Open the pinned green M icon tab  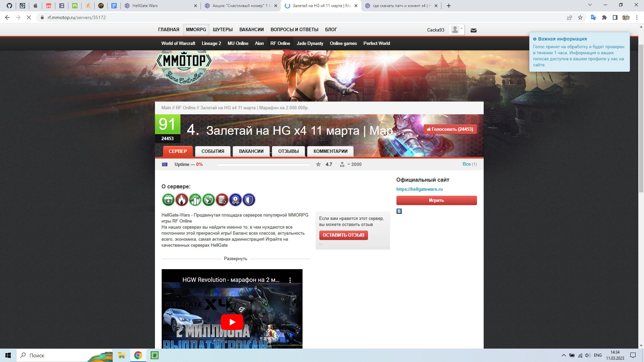pos(75,6)
